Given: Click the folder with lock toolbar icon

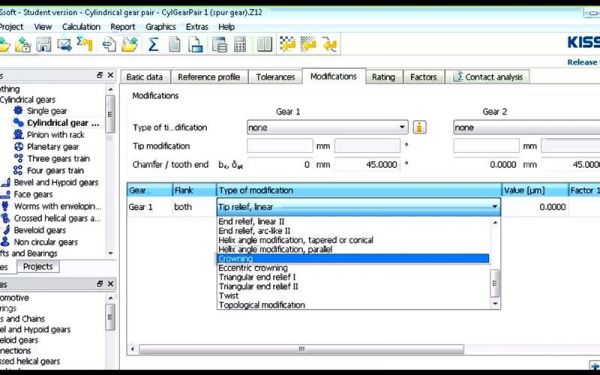Looking at the screenshot, I should coord(23,45).
